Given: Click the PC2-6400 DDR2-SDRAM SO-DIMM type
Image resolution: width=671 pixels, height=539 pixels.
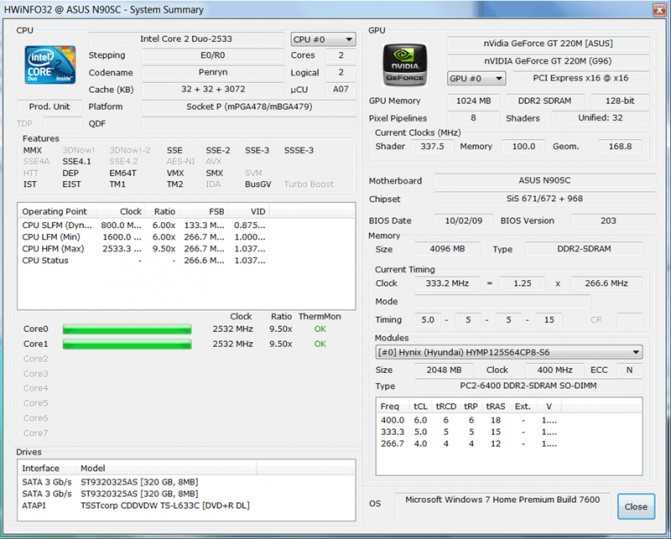Looking at the screenshot, I should click(528, 386).
